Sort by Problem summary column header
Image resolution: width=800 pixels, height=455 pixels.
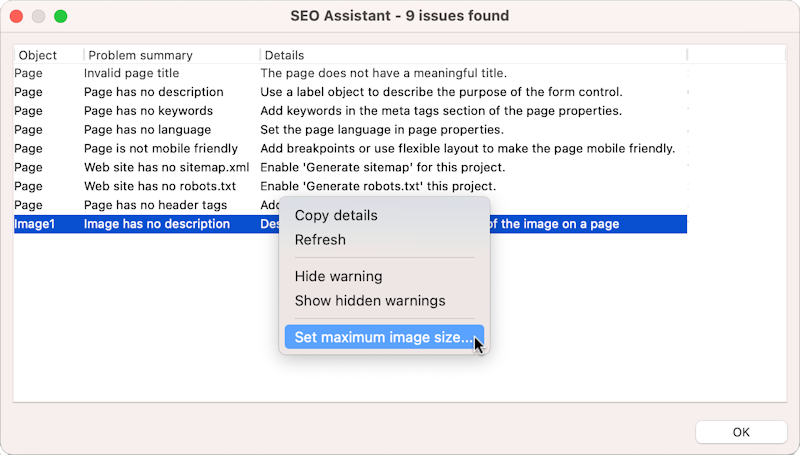pos(139,55)
